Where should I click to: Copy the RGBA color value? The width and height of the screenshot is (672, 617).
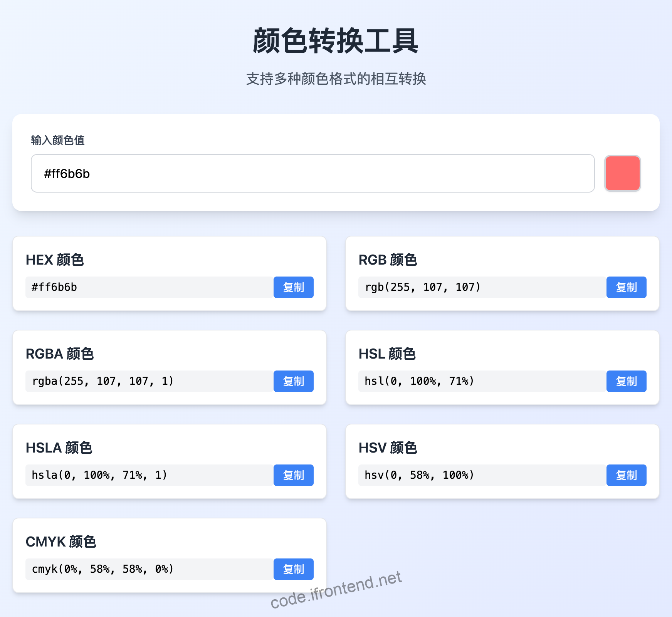tap(293, 381)
